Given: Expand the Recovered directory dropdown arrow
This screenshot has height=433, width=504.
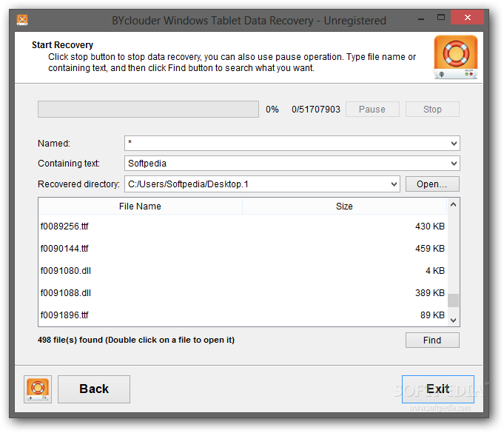Looking at the screenshot, I should (394, 184).
